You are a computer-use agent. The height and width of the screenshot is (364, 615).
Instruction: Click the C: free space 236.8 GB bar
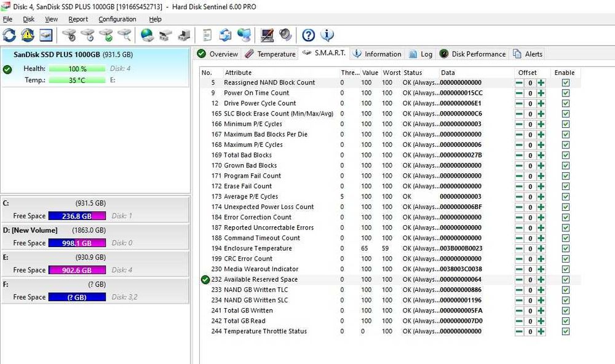click(x=77, y=216)
